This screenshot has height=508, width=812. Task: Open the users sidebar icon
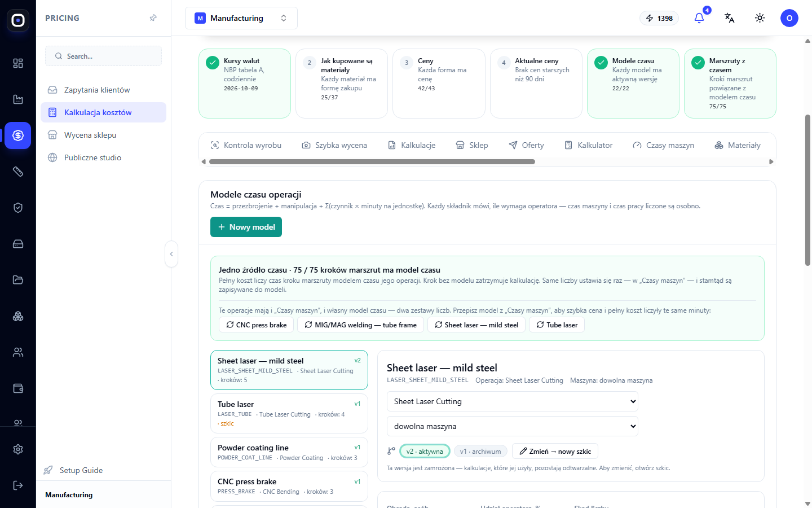[18, 352]
